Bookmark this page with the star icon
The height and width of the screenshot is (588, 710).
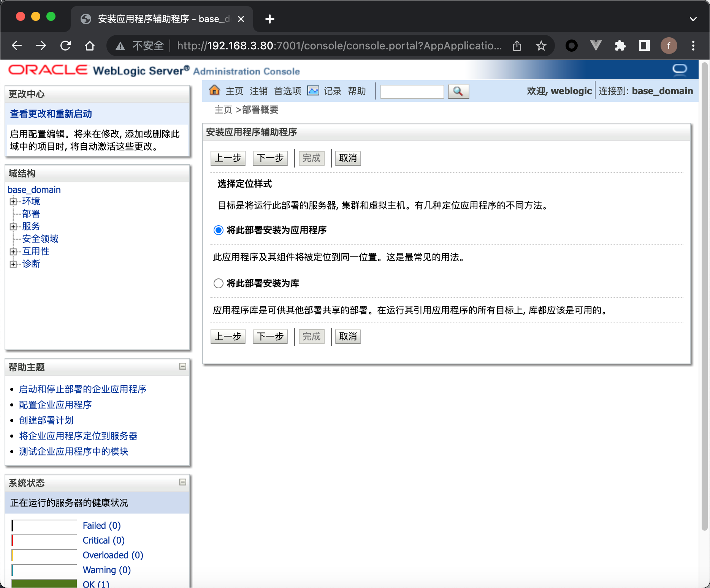coord(541,46)
